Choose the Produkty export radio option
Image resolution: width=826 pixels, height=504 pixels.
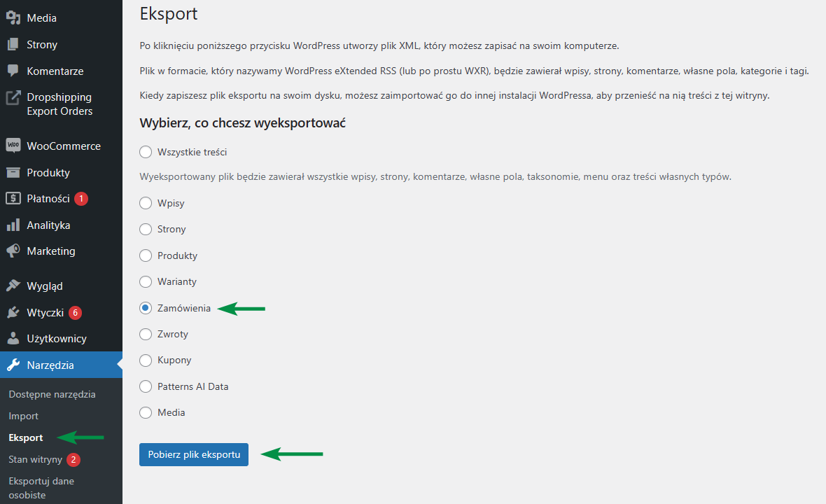pyautogui.click(x=146, y=255)
